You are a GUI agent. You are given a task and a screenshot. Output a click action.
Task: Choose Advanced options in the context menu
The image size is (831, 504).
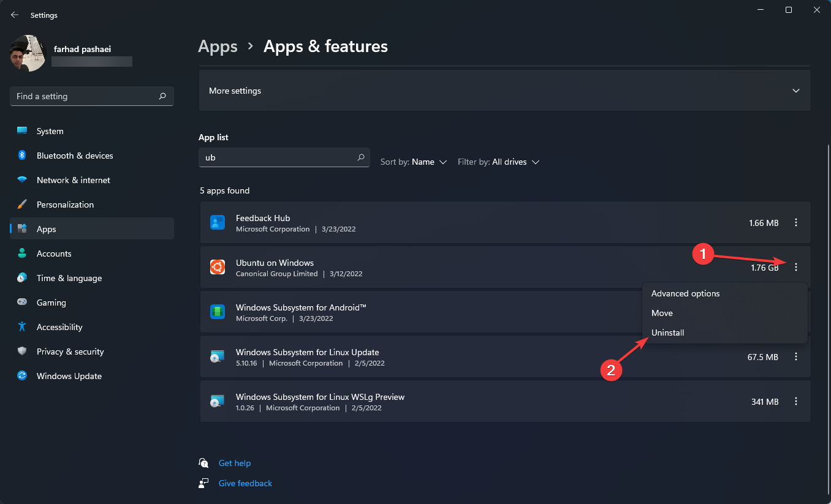coord(685,293)
